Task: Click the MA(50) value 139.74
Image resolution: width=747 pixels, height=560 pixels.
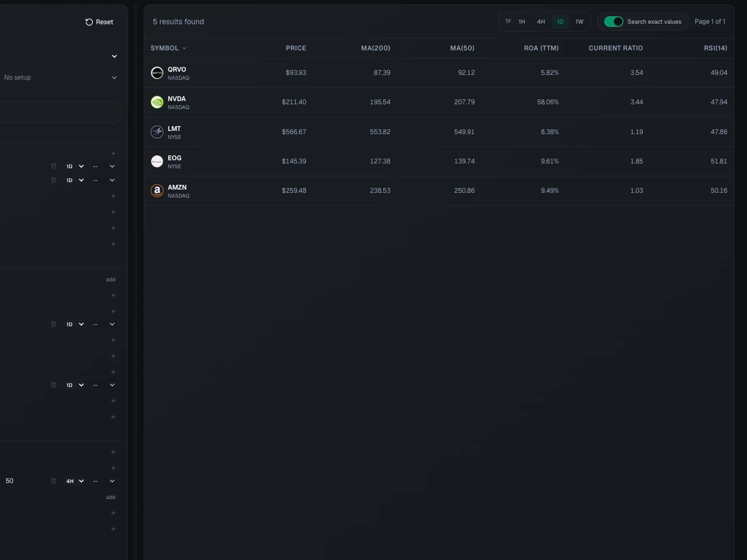Action: [464, 161]
